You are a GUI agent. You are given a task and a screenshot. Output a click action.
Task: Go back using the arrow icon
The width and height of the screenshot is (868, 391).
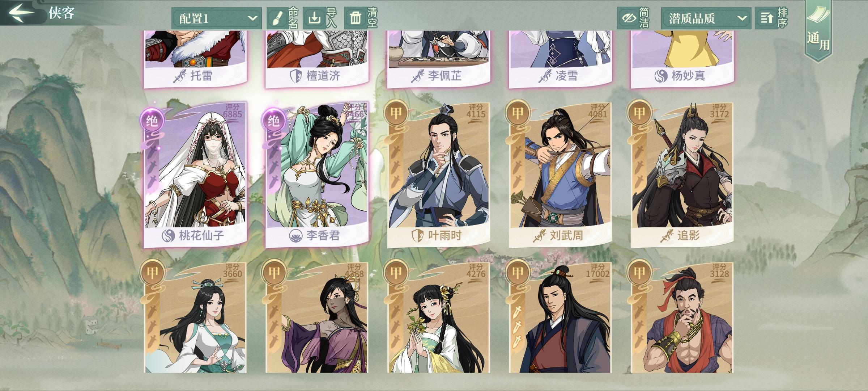click(21, 13)
